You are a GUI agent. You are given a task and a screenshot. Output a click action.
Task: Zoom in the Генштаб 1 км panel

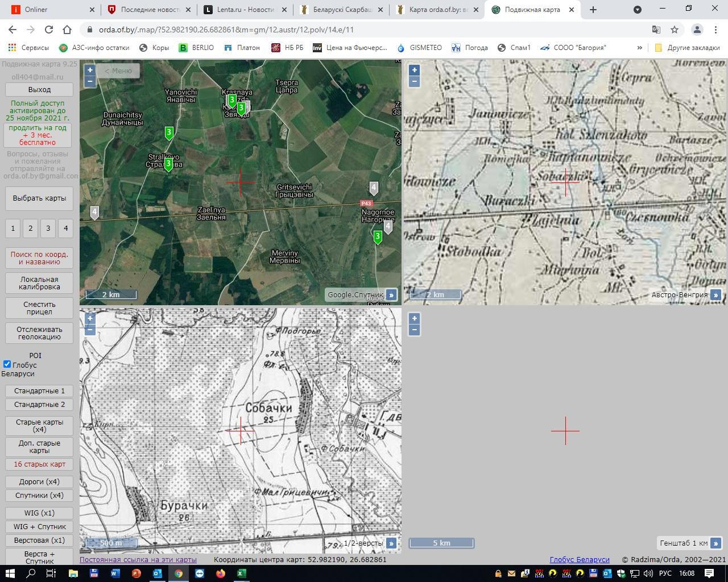414,318
